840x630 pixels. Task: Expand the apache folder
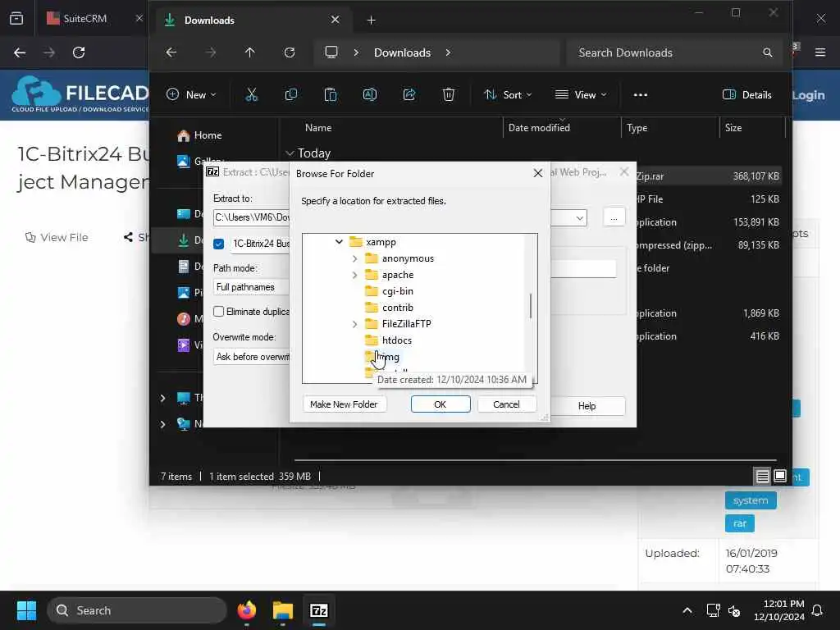[x=354, y=275]
